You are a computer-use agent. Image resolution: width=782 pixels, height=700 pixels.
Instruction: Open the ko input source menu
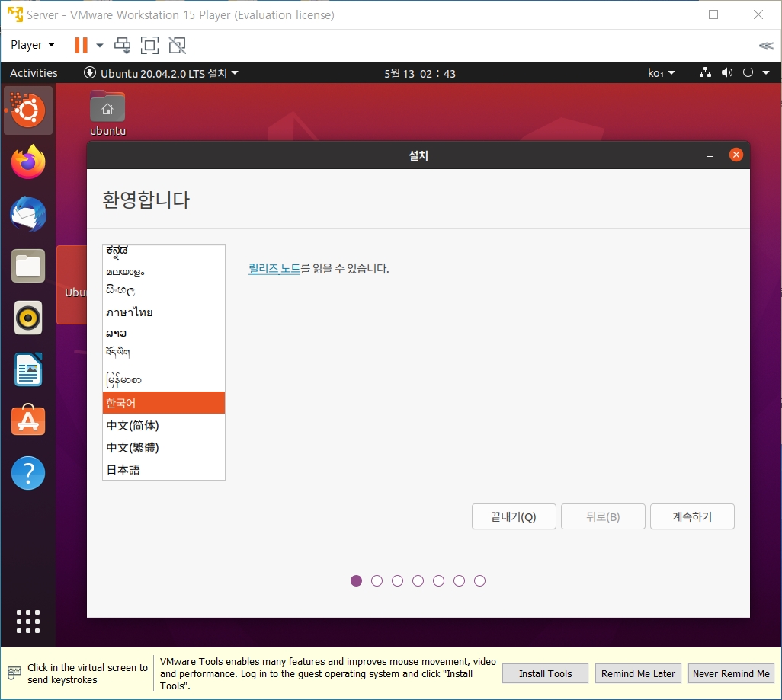[661, 73]
